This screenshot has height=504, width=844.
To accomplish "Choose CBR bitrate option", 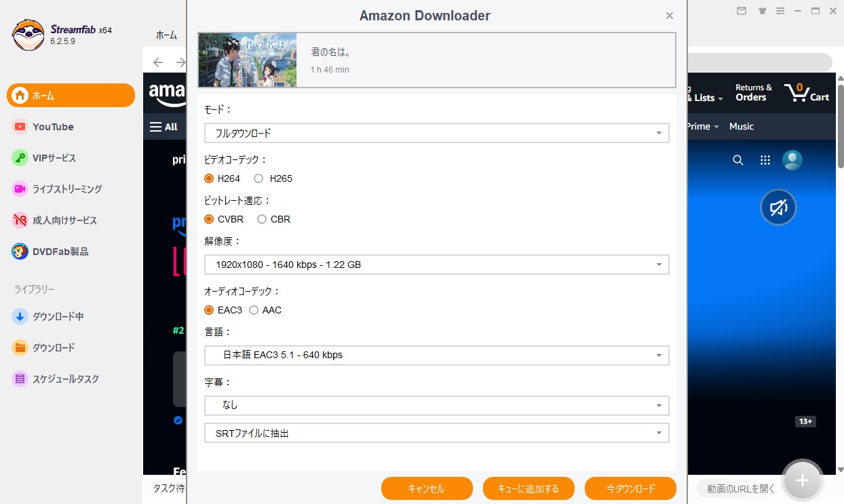I will tap(262, 220).
